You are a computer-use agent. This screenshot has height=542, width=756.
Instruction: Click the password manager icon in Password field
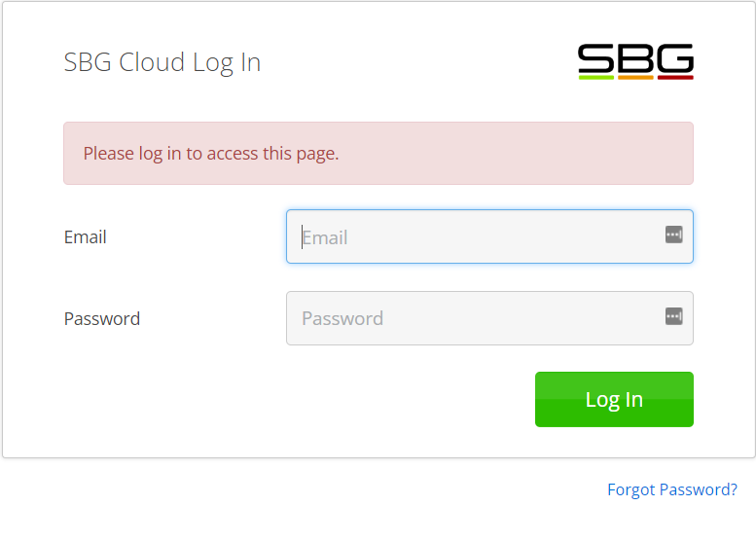(x=673, y=316)
